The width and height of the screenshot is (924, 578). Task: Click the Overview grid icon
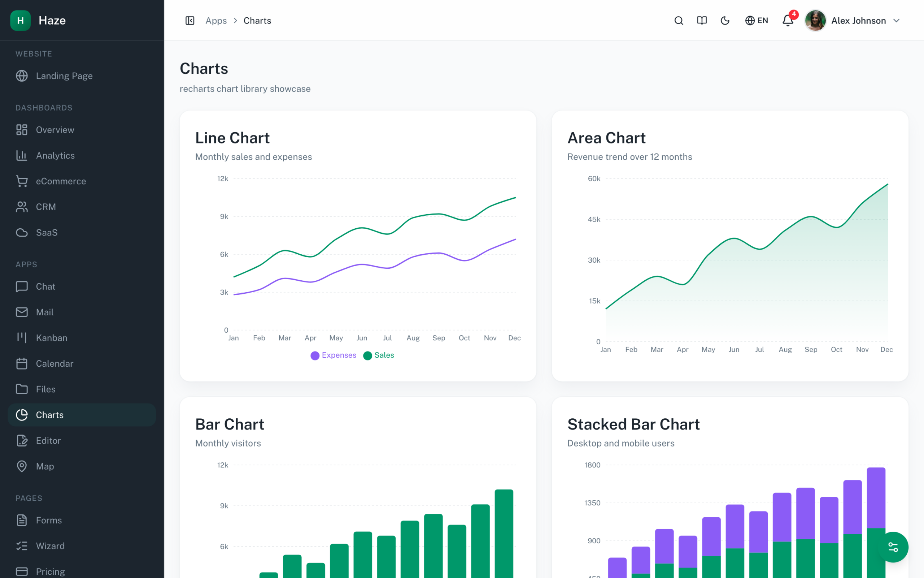tap(22, 130)
